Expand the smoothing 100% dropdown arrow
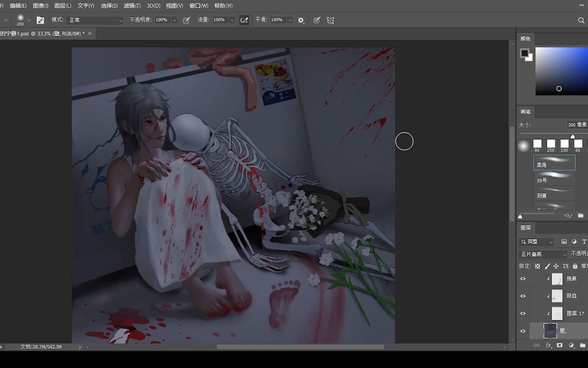This screenshot has height=368, width=588. pyautogui.click(x=290, y=20)
